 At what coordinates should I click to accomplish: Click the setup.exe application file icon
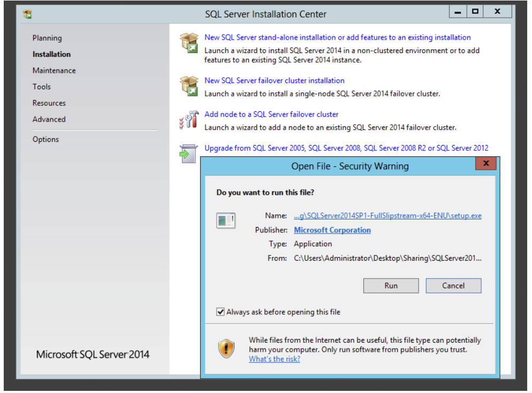click(x=226, y=221)
